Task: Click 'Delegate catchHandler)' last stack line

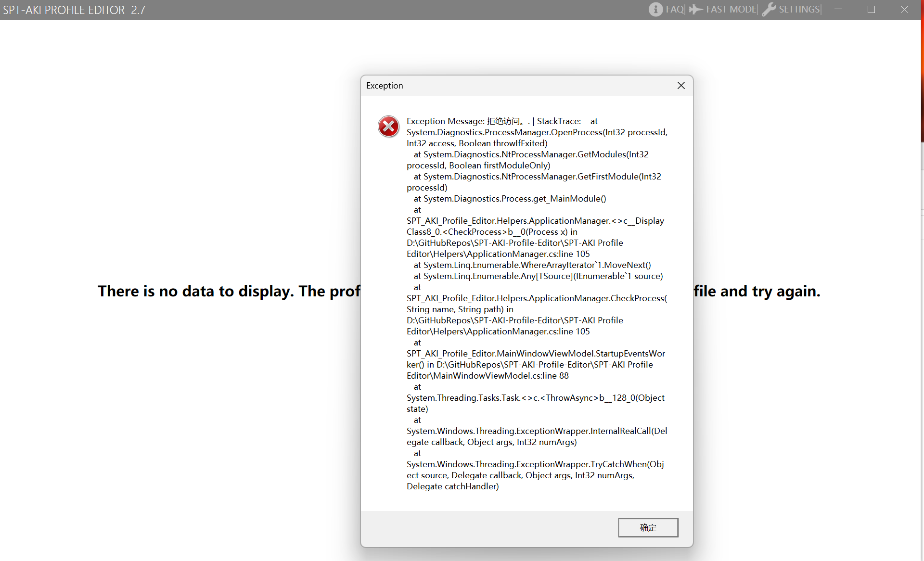Action: [453, 486]
